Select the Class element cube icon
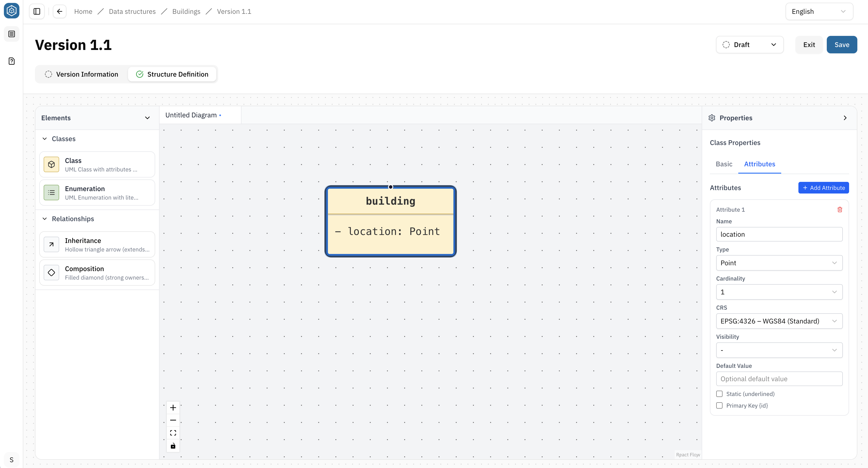 (x=51, y=164)
